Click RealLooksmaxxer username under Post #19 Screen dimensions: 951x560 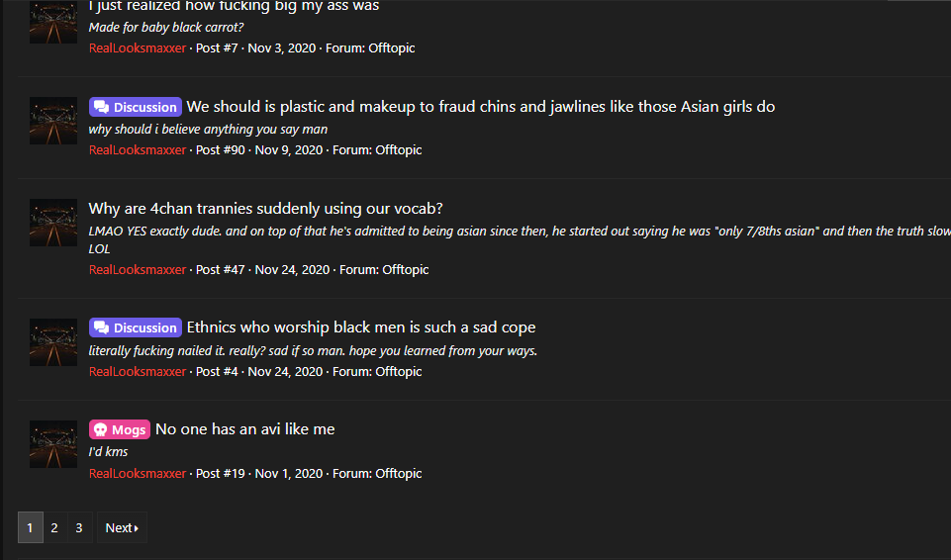(138, 473)
